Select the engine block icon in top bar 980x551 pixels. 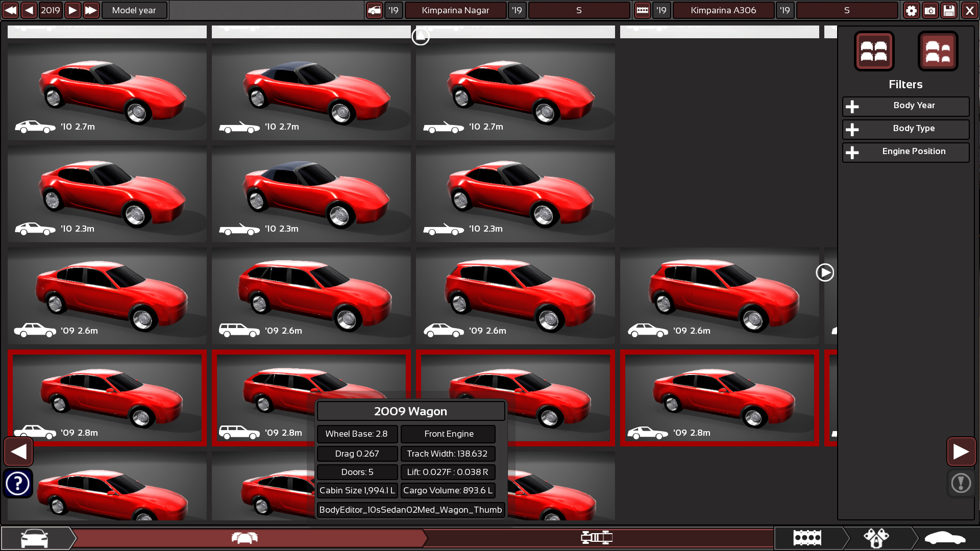click(x=642, y=10)
